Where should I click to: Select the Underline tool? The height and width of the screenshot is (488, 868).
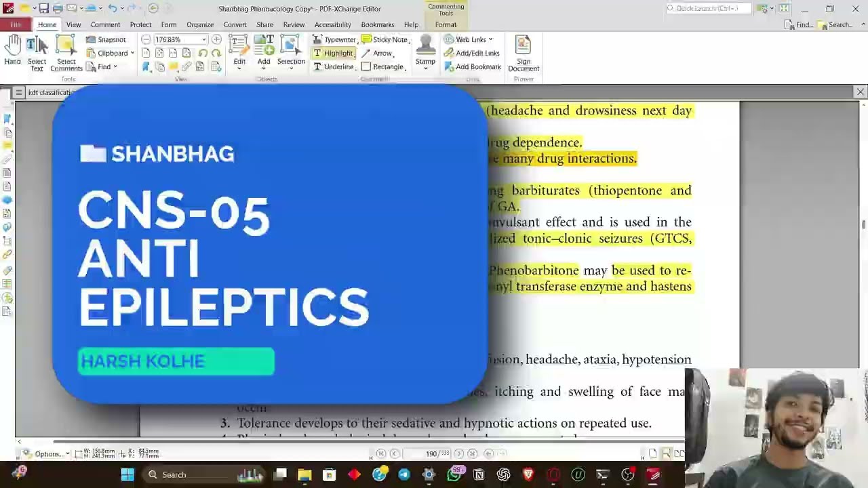[333, 66]
